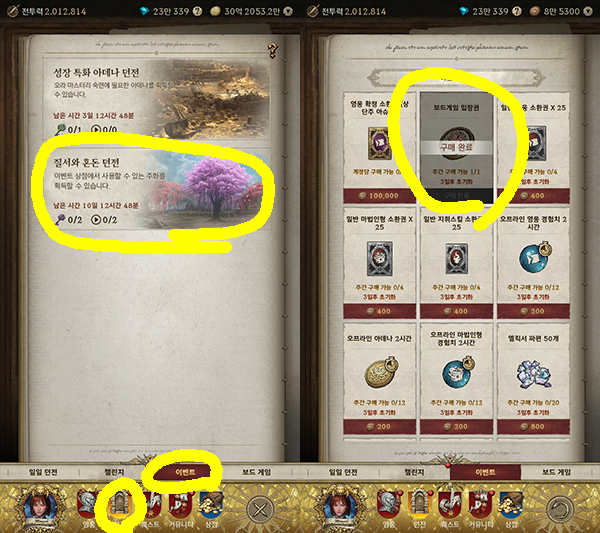Tap the purple key icon showing 0/2
600x533 pixels.
pyautogui.click(x=61, y=220)
